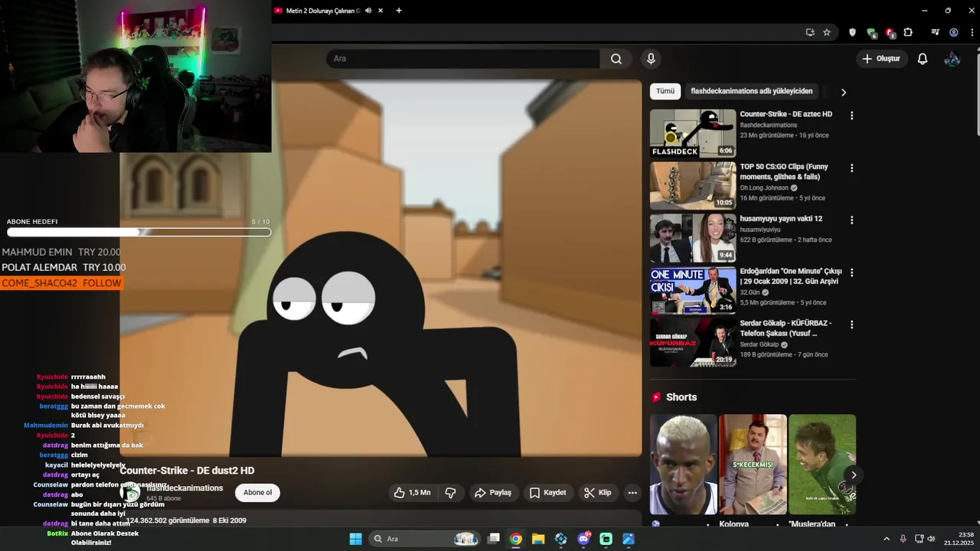
Task: Open TOP 50 CS:GO Clips thumbnail
Action: pyautogui.click(x=693, y=186)
